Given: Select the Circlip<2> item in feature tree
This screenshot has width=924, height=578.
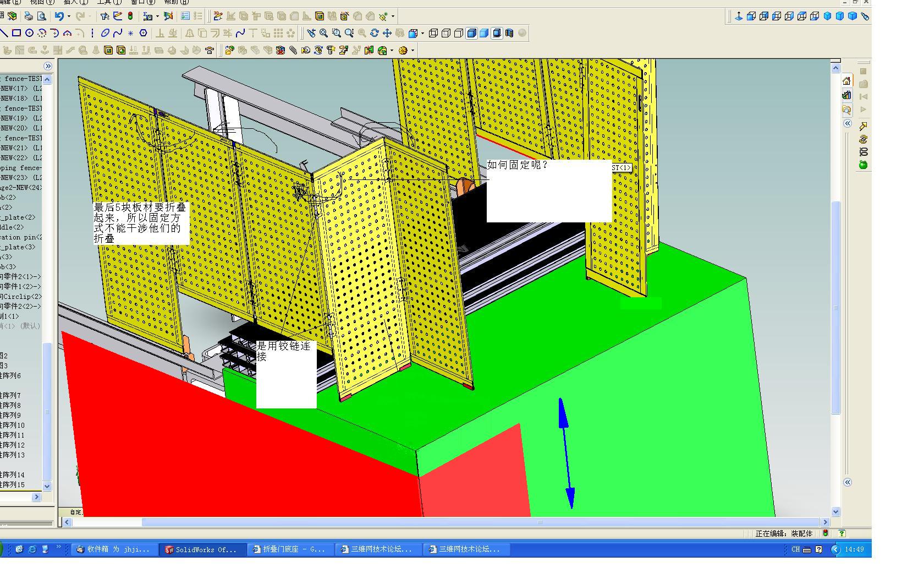Looking at the screenshot, I should coord(21,296).
